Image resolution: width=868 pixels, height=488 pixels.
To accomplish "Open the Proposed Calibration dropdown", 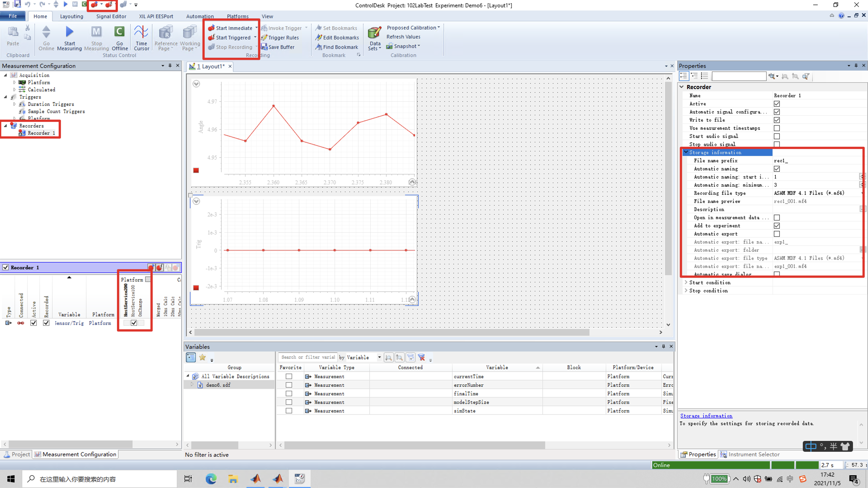I will click(413, 28).
